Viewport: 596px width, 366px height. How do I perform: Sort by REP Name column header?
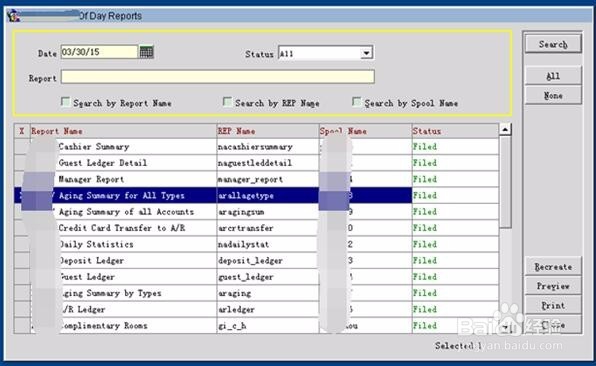[268, 131]
